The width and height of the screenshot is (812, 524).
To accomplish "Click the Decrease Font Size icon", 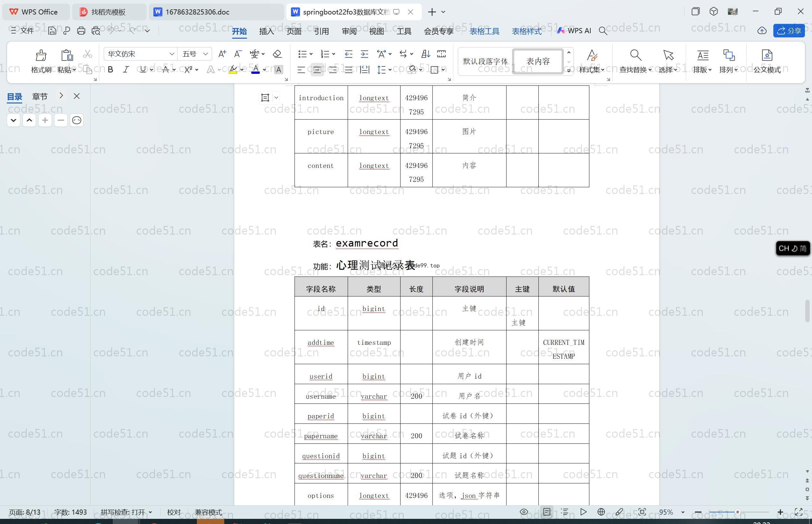I will [238, 54].
